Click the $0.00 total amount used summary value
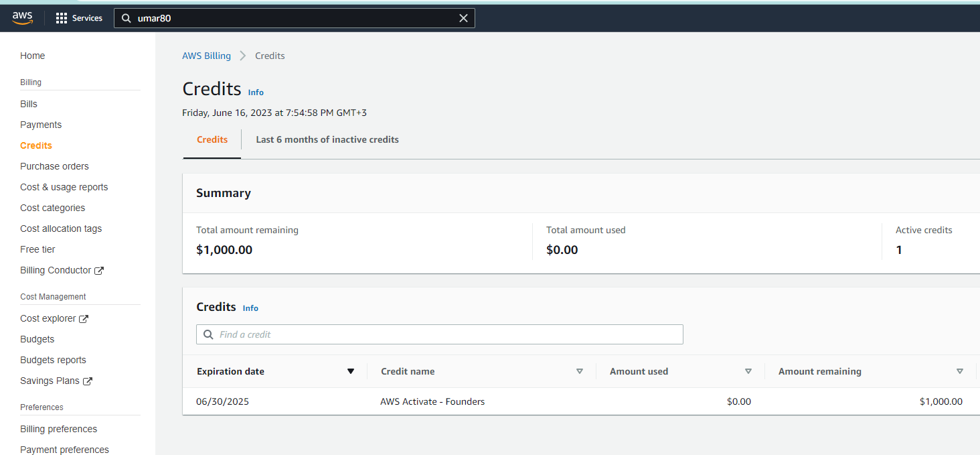Viewport: 980px width, 455px height. click(562, 250)
